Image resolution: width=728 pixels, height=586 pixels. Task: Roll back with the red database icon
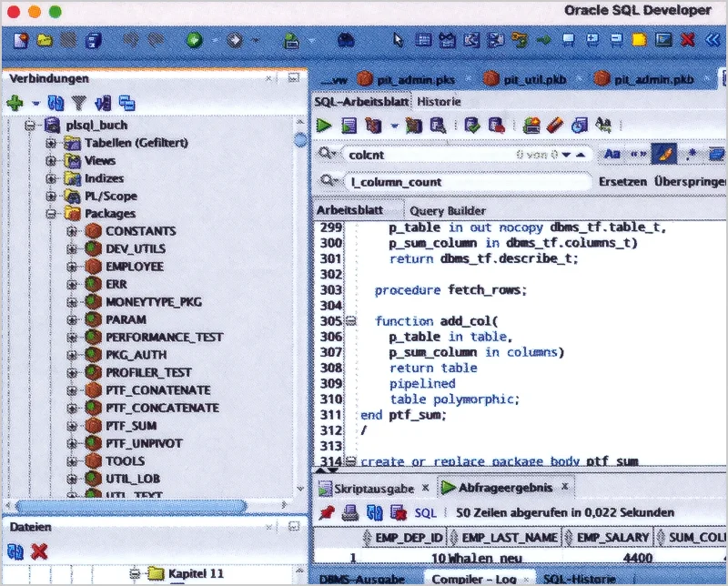click(x=496, y=125)
